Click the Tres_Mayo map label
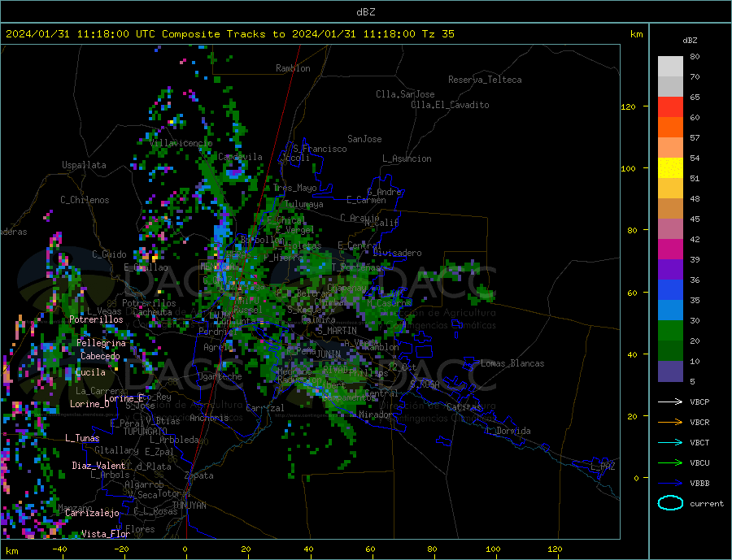The height and width of the screenshot is (560, 732). click(295, 188)
